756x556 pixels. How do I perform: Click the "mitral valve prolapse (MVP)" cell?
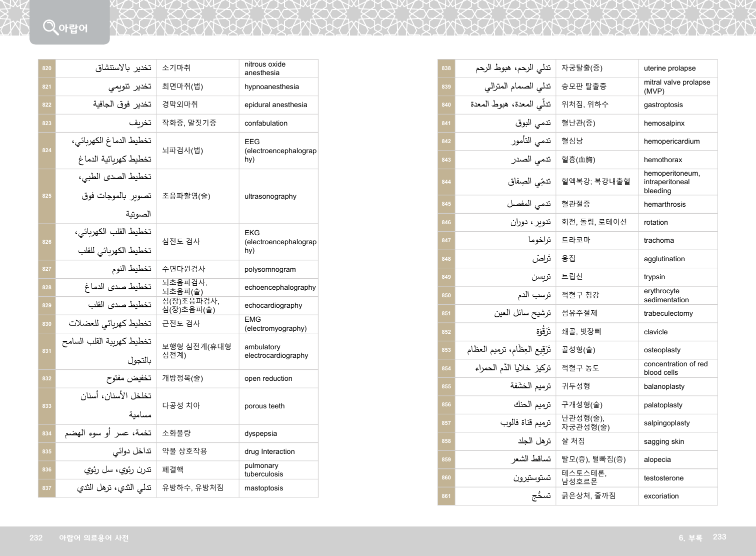676,87
